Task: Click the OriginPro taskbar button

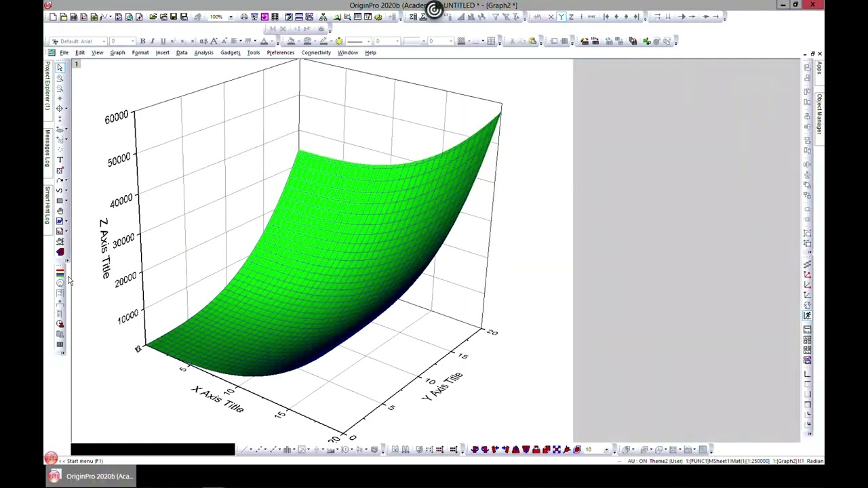Action: click(91, 476)
